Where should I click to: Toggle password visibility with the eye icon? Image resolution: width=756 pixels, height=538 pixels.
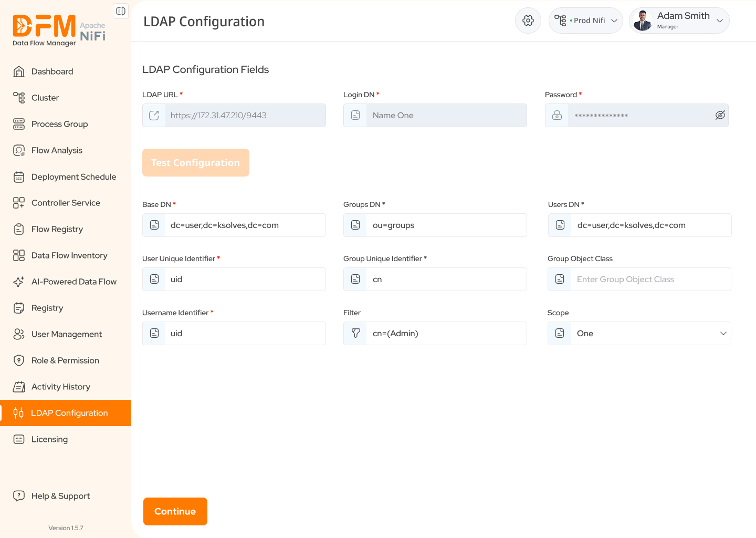(x=720, y=116)
